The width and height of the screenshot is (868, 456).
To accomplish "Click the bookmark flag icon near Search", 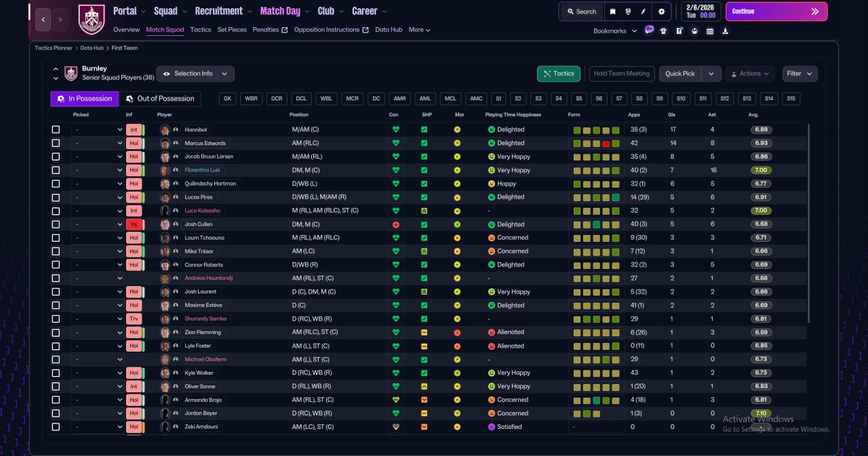I will pos(612,12).
